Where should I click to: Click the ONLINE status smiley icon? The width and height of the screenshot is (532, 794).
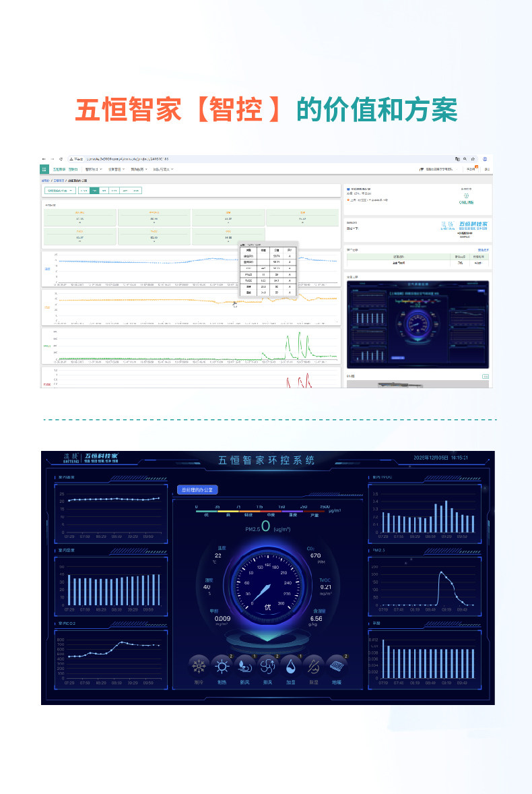[x=466, y=195]
